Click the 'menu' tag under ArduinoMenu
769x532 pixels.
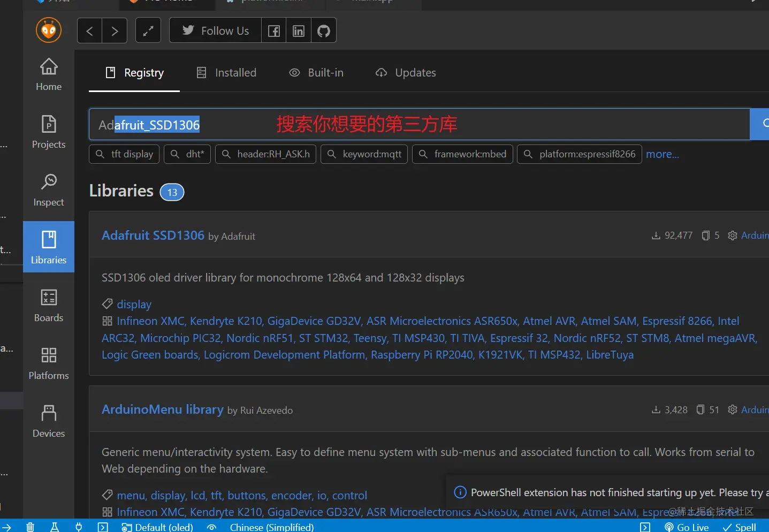pos(131,496)
